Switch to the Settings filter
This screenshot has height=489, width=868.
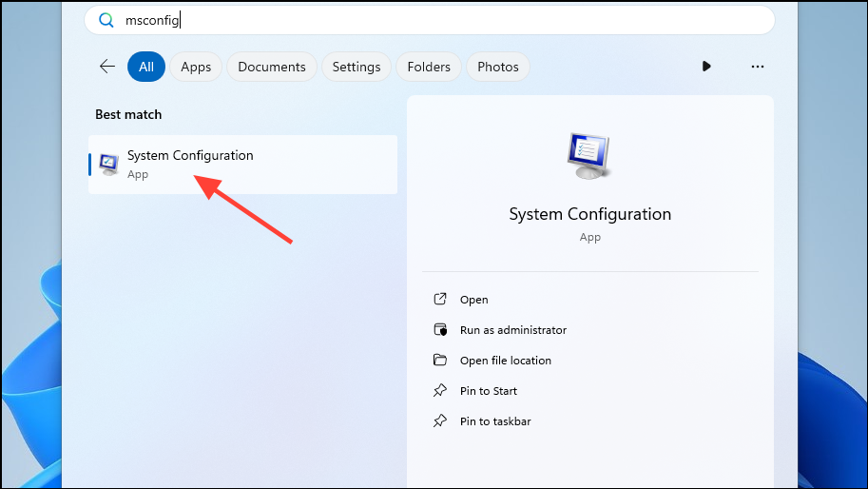[356, 67]
